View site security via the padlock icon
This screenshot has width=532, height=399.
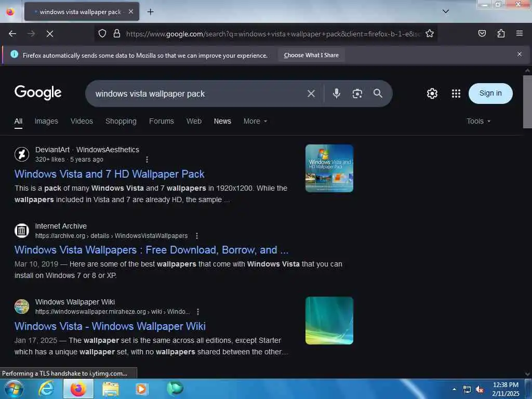coord(117,33)
